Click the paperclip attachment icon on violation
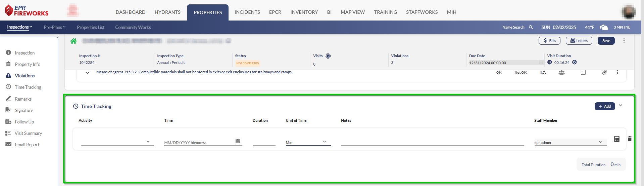 (x=604, y=72)
